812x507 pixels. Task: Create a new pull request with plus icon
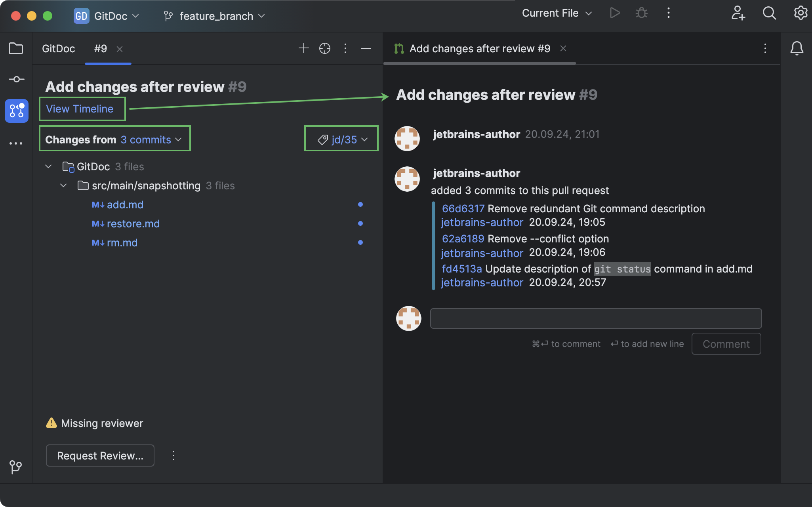[303, 48]
